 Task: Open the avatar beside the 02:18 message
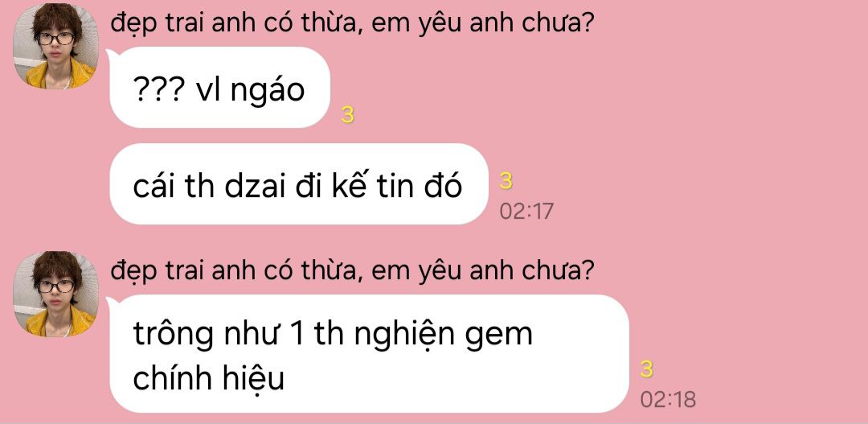[x=55, y=294]
